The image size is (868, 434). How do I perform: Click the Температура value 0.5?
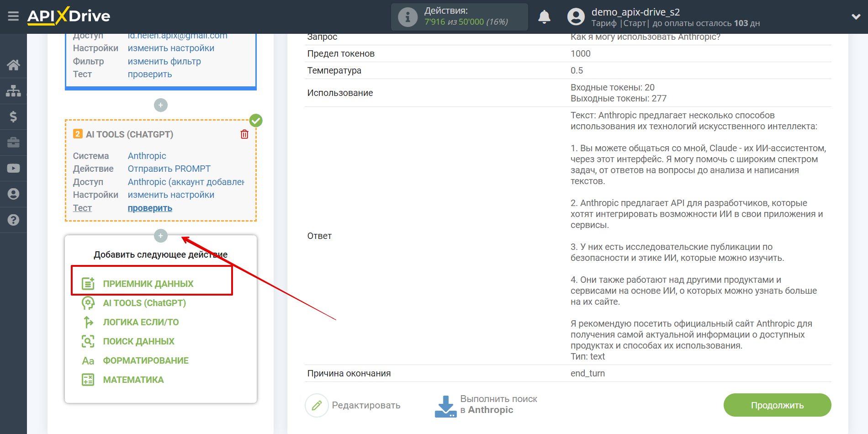tap(577, 70)
